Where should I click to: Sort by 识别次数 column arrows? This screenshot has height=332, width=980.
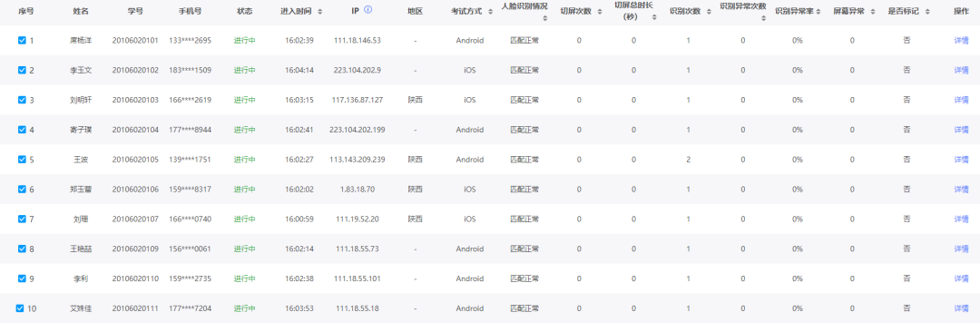pyautogui.click(x=709, y=12)
